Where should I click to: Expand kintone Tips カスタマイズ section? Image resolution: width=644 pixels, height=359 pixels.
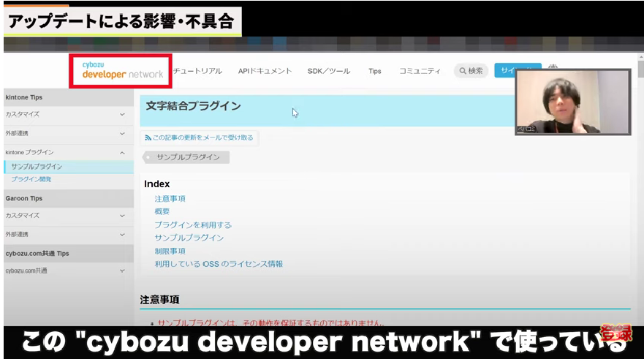point(122,115)
